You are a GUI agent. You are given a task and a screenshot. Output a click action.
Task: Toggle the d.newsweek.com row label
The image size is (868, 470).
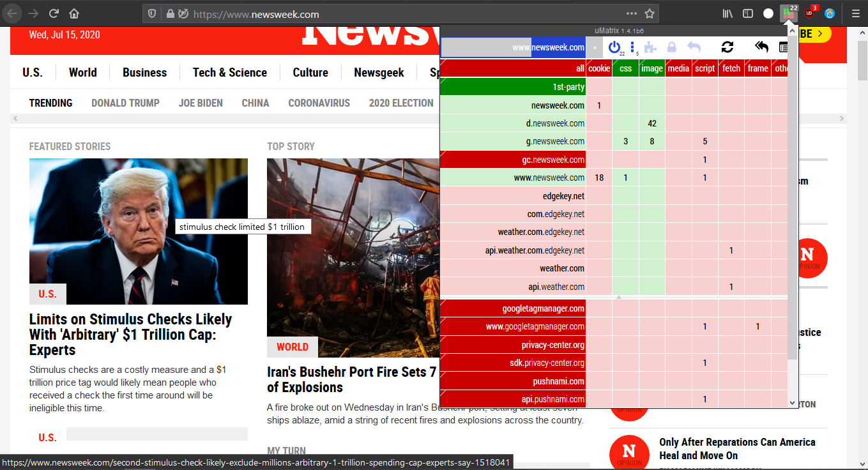[x=513, y=123]
